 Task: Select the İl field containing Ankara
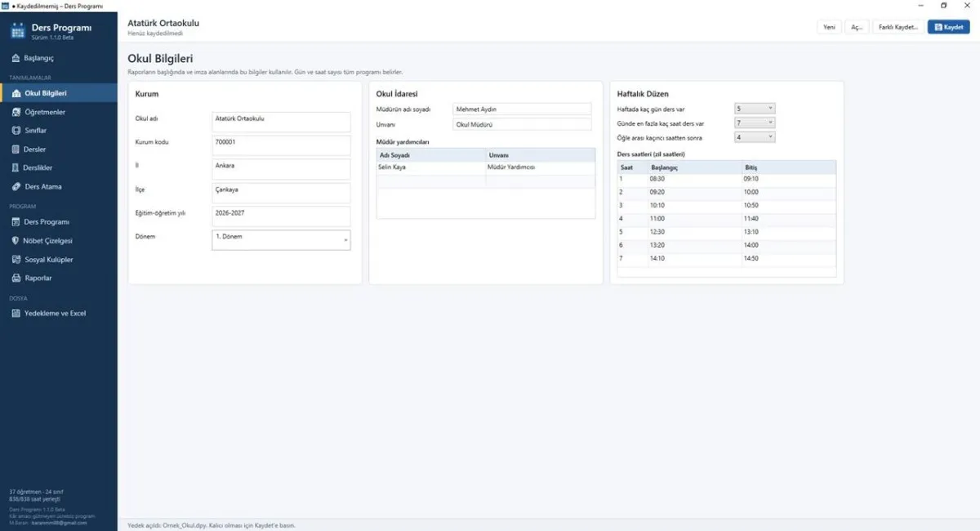click(x=281, y=169)
